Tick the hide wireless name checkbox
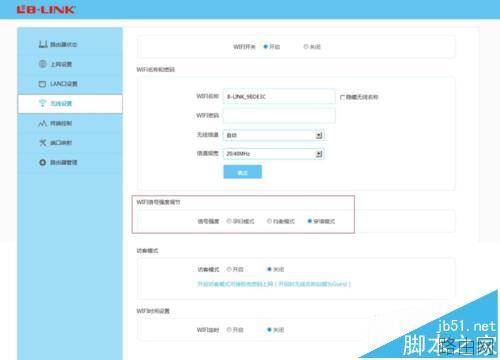Viewport: 500px width, 360px height. point(342,97)
